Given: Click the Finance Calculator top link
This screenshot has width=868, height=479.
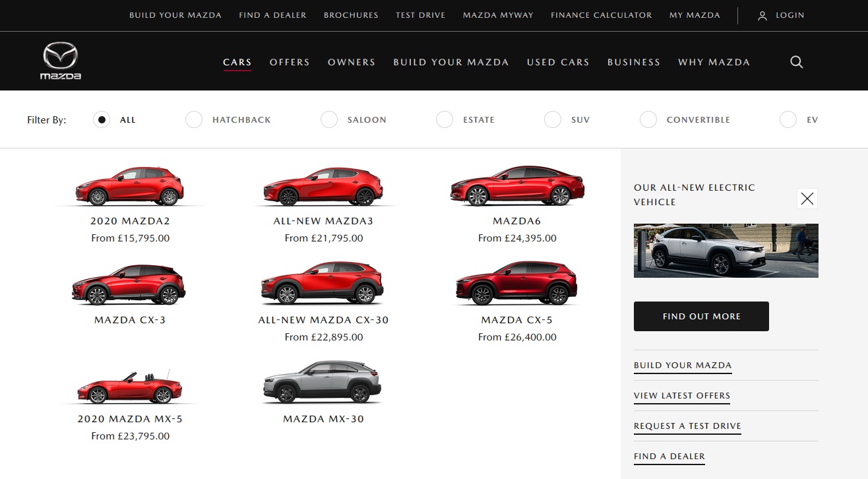Looking at the screenshot, I should pos(601,15).
